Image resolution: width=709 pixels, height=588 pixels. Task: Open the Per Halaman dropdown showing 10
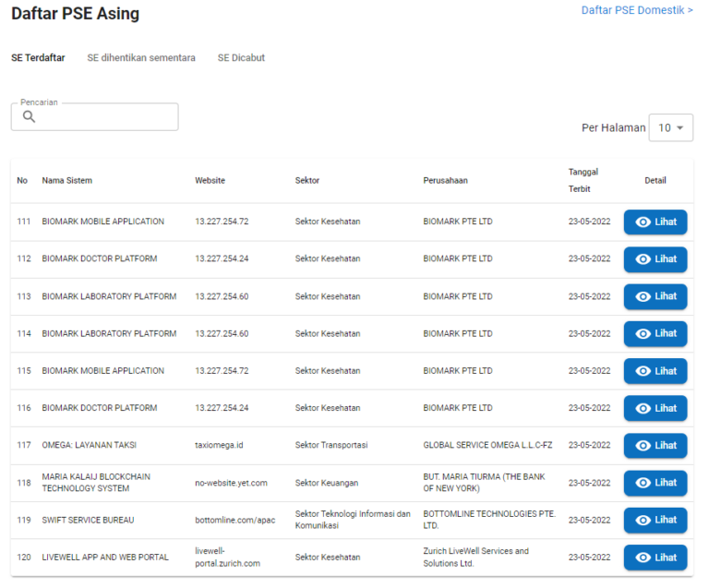click(x=670, y=128)
